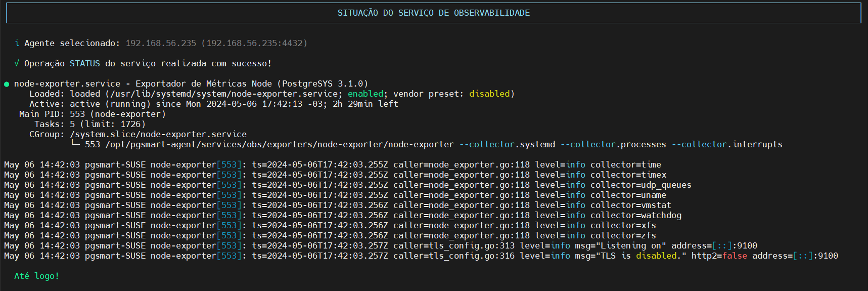Click the agent address '192.168.56.235 (192.168.56.235:4432)'
Image resolution: width=868 pixels, height=291 pixels.
click(216, 43)
